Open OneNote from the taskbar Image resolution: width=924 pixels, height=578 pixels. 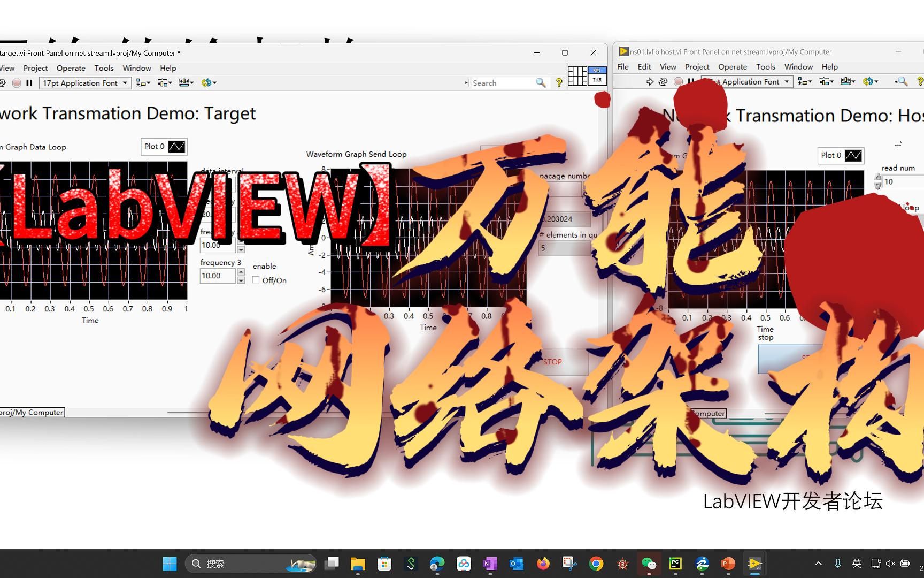click(490, 564)
